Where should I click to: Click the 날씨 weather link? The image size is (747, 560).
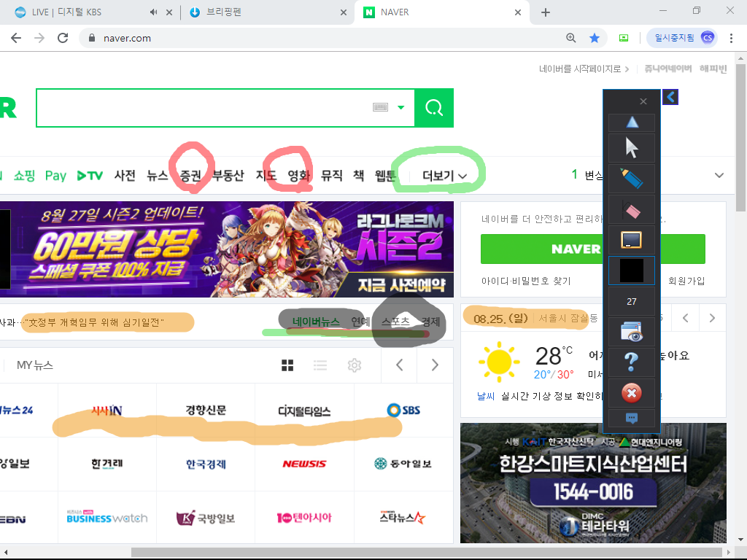point(486,396)
